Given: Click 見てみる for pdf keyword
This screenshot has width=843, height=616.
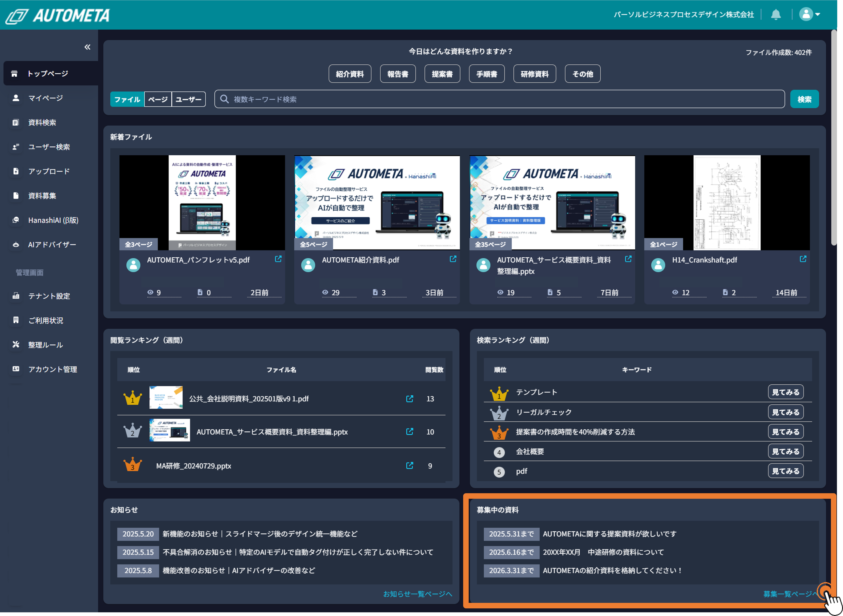Looking at the screenshot, I should coord(786,471).
